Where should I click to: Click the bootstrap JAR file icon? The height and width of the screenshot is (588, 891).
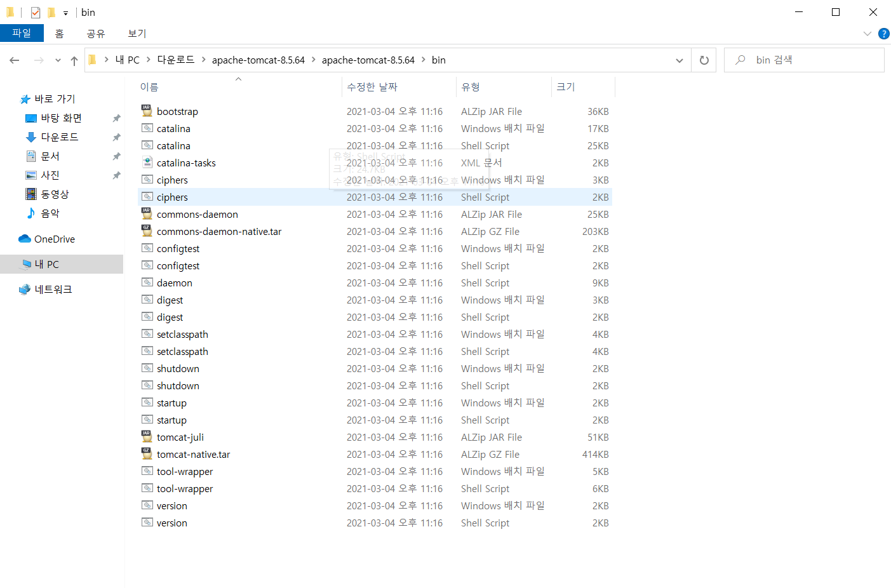pos(147,111)
